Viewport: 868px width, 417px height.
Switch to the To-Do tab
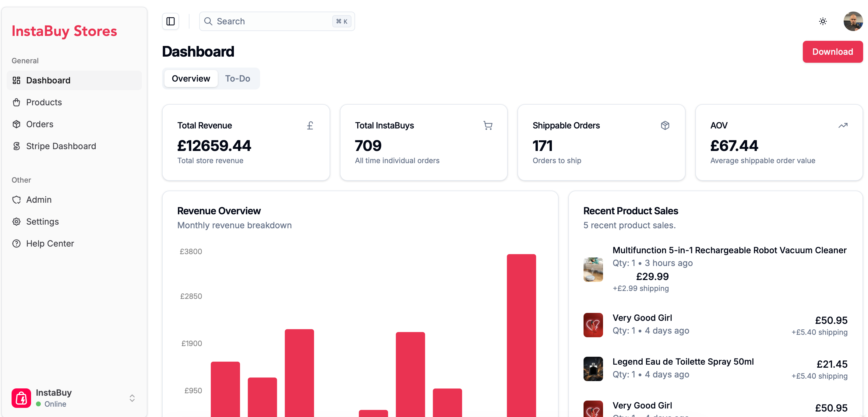pyautogui.click(x=237, y=79)
